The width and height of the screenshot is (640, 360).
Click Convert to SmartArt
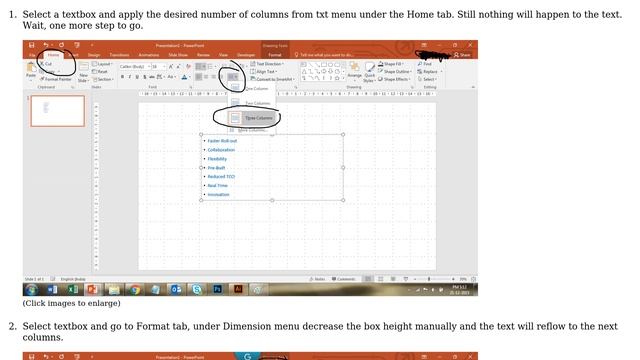click(x=272, y=79)
